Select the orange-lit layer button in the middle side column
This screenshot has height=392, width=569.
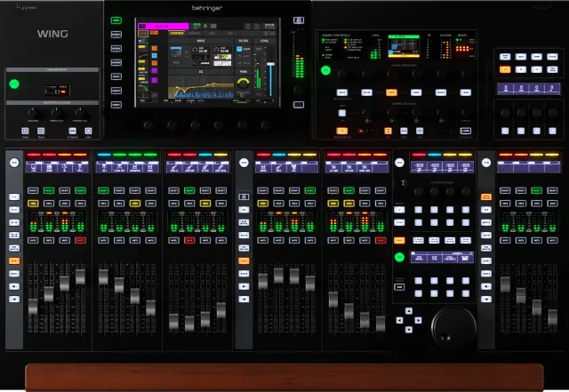click(x=244, y=260)
